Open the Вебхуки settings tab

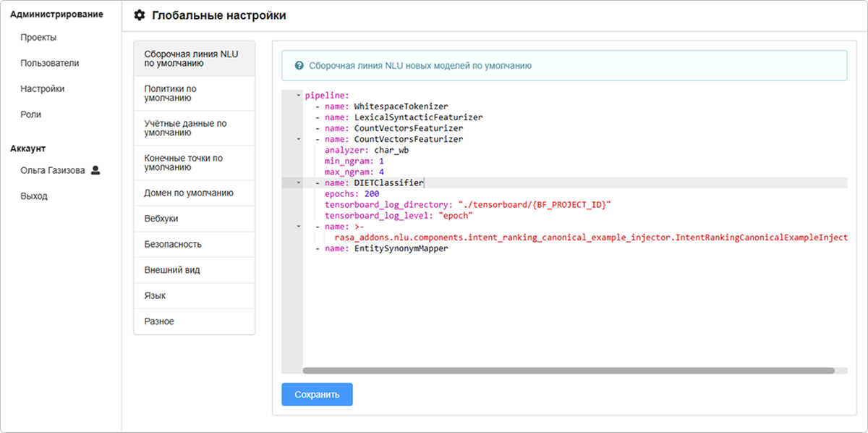coord(195,219)
